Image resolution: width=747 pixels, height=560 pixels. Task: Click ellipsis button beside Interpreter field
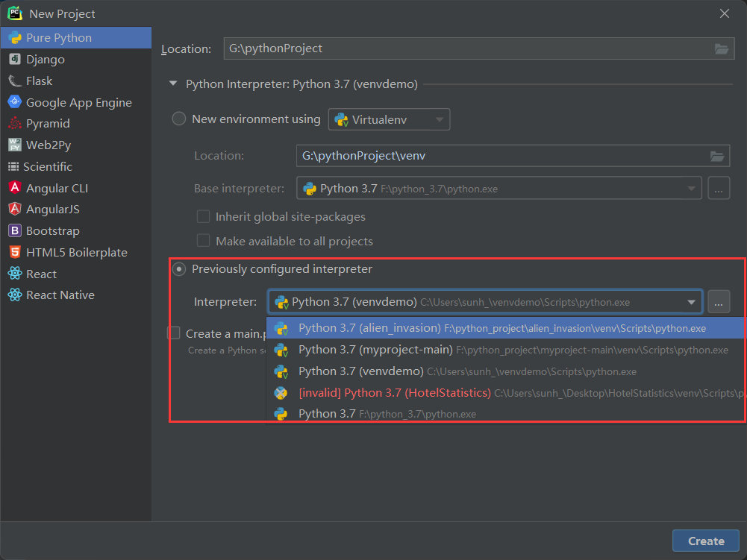(x=719, y=302)
